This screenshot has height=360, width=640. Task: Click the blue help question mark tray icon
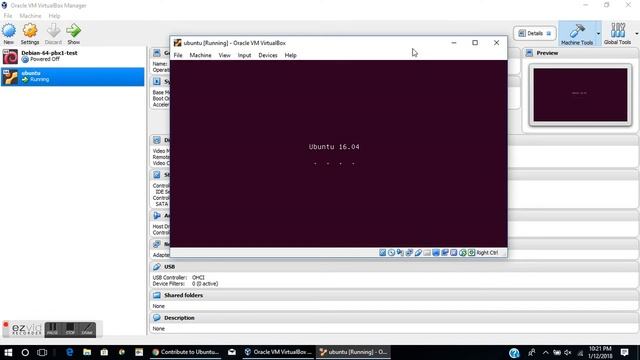(514, 353)
